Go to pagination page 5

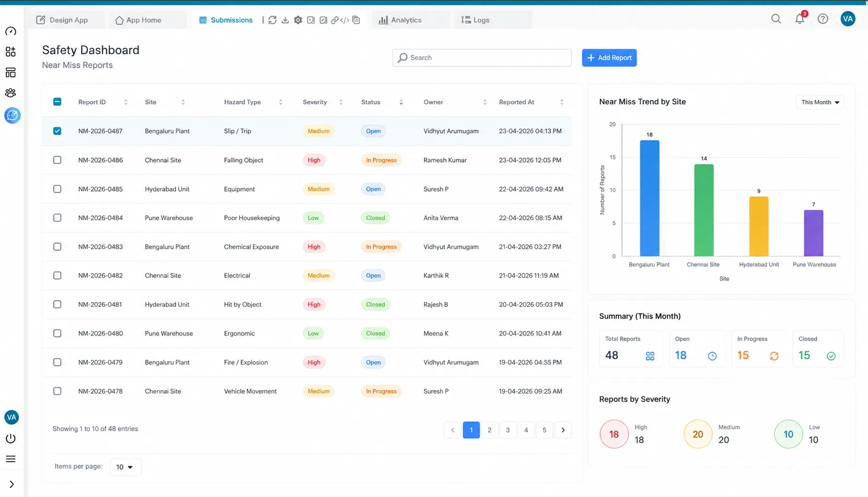click(x=544, y=430)
